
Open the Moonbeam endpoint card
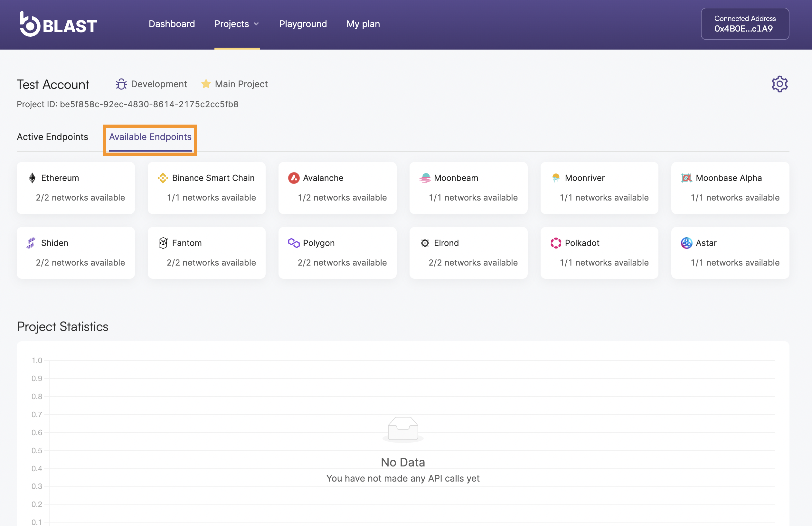point(468,188)
